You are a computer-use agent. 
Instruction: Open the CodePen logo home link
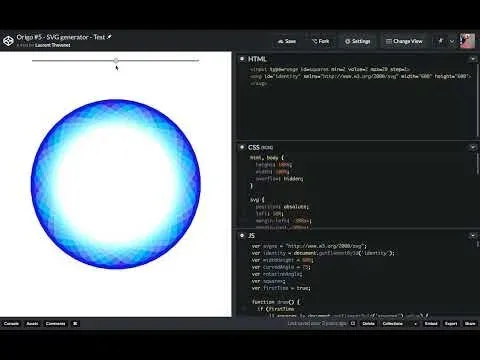pos(8,41)
